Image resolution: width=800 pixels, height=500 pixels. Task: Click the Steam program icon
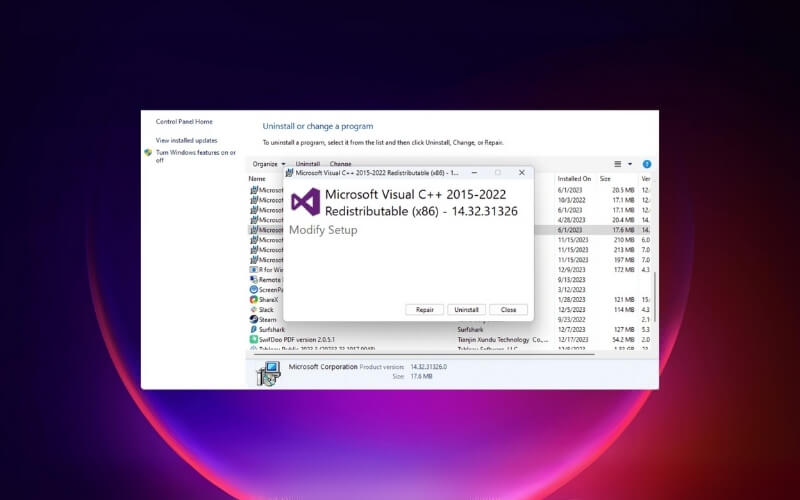[254, 319]
